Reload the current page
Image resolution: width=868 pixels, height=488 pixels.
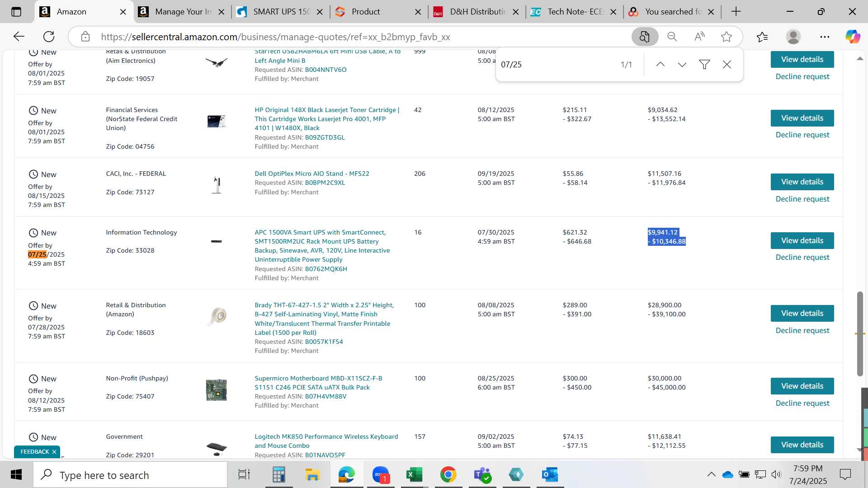pos(49,37)
